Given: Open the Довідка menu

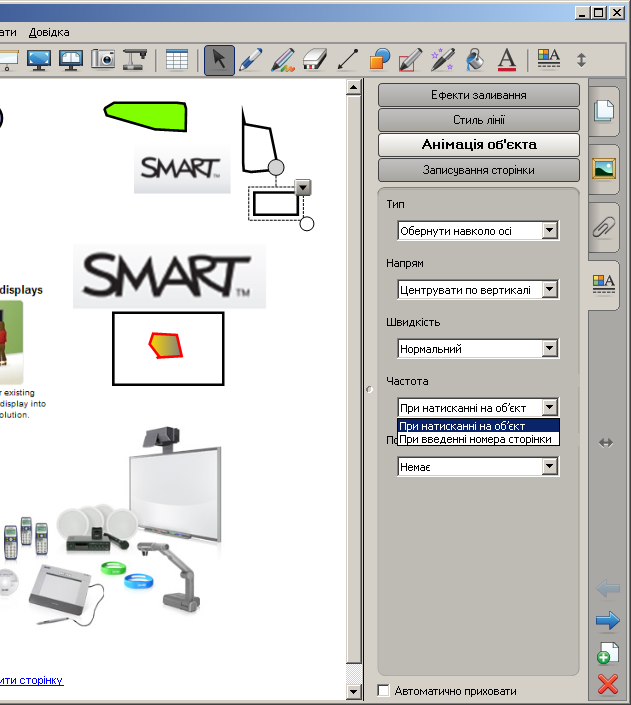Looking at the screenshot, I should coord(49,32).
